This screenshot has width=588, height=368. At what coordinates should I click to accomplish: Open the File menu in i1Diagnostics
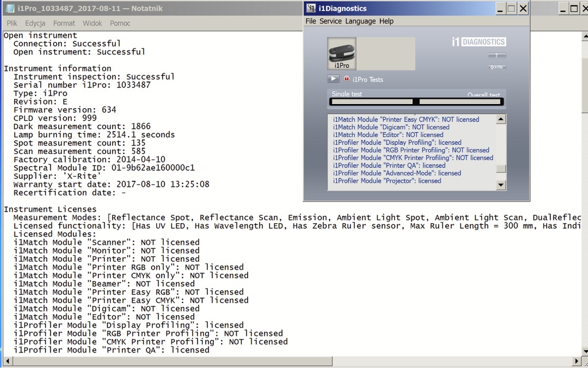click(311, 21)
